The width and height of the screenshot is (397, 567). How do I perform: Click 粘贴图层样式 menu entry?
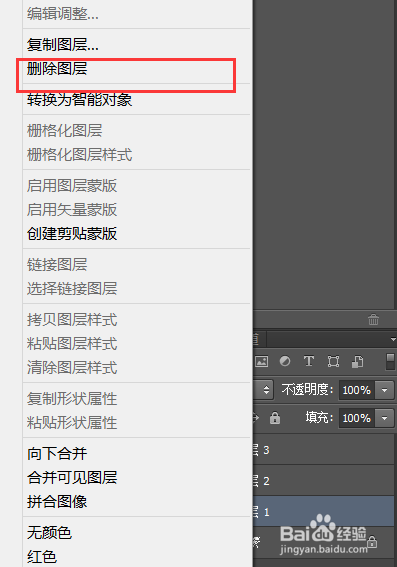point(72,344)
